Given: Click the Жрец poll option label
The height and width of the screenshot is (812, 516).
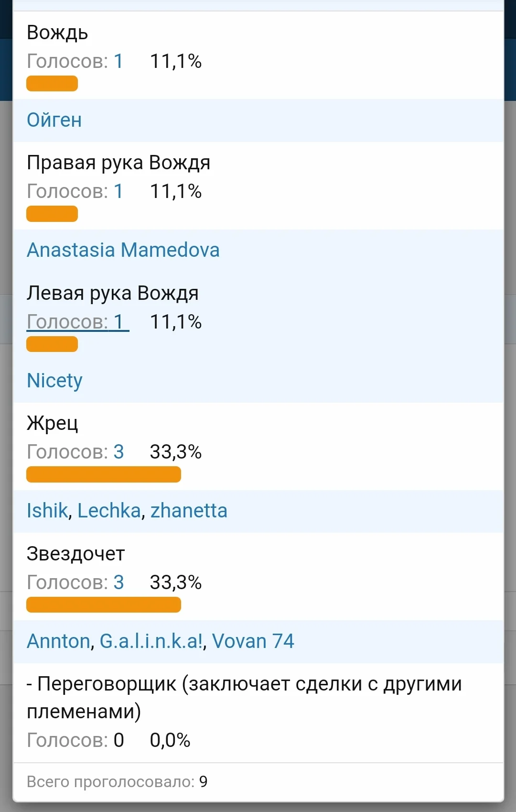Looking at the screenshot, I should coord(53,423).
